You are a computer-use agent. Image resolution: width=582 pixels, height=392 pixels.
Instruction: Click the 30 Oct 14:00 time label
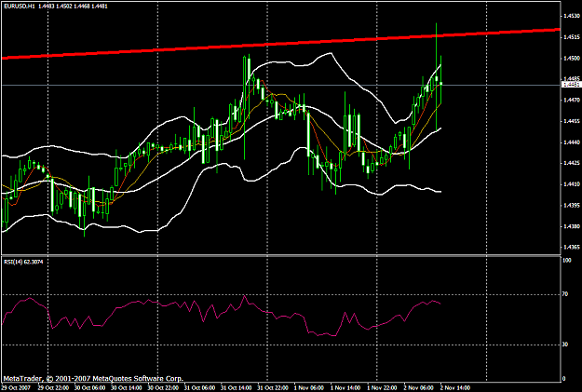(x=127, y=388)
